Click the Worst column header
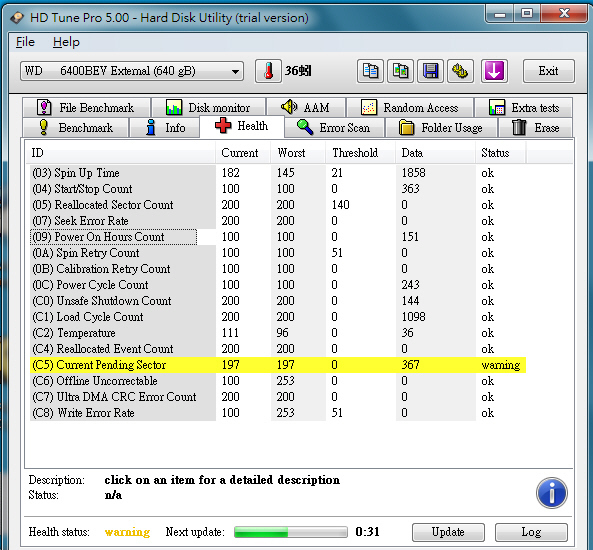The image size is (593, 550). point(298,153)
